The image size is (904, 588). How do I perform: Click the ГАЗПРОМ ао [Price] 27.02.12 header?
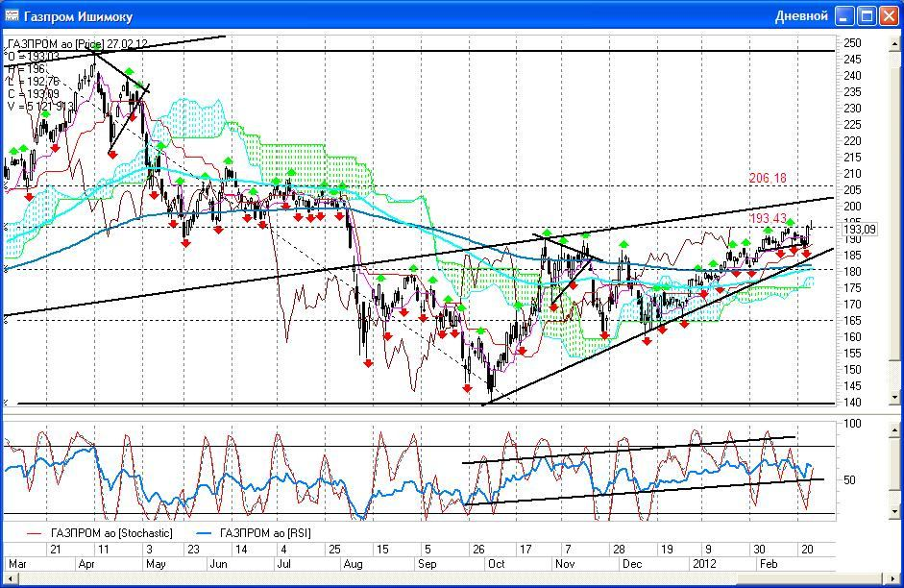[78, 44]
